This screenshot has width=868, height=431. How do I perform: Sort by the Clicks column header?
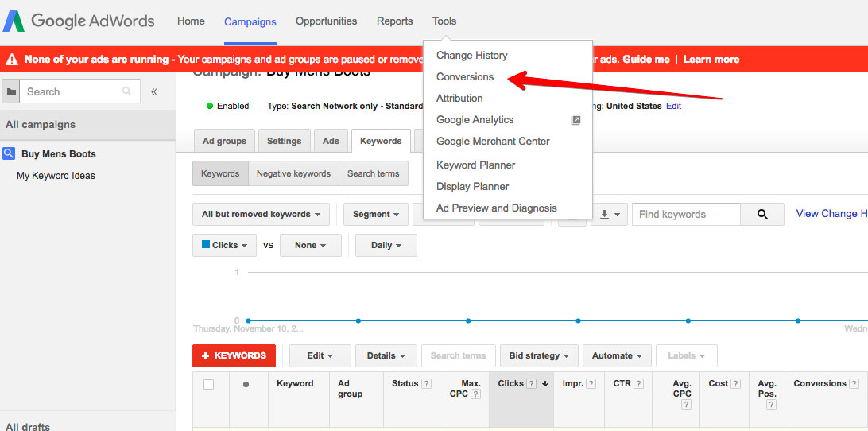[510, 383]
